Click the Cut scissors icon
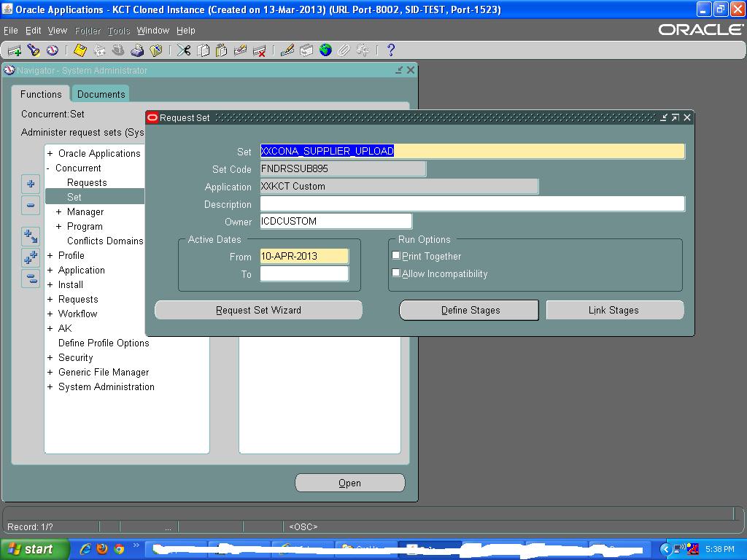Screen dimensions: 747x560 tap(183, 50)
